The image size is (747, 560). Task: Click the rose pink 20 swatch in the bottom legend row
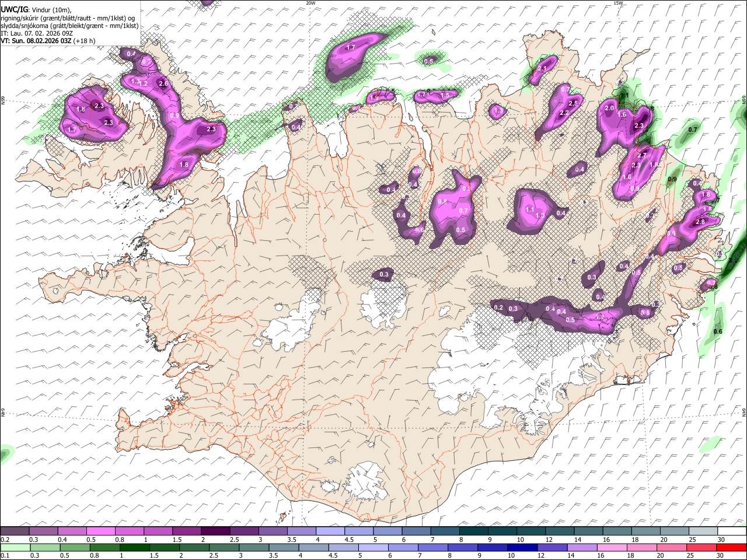[673, 548]
